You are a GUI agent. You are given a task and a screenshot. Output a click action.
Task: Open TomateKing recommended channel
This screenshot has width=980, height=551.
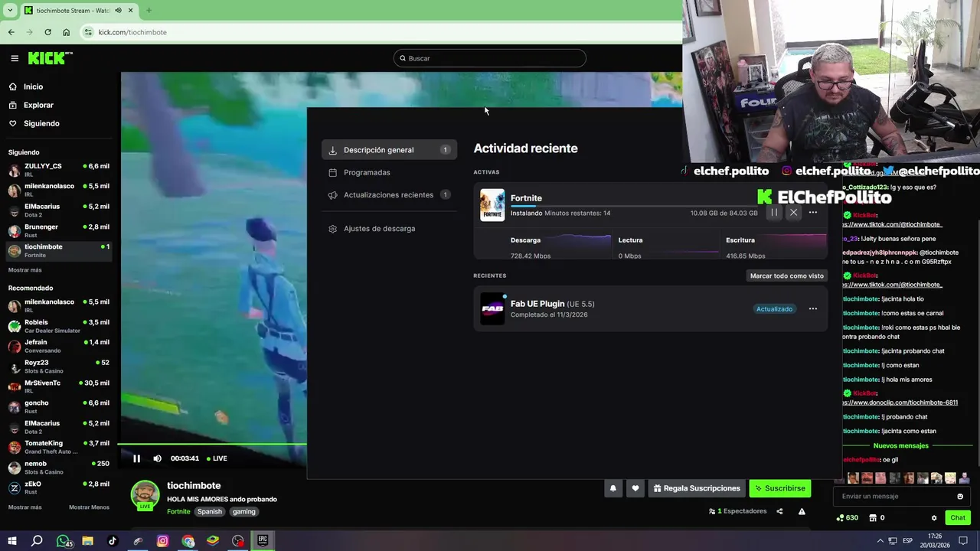[x=60, y=447]
